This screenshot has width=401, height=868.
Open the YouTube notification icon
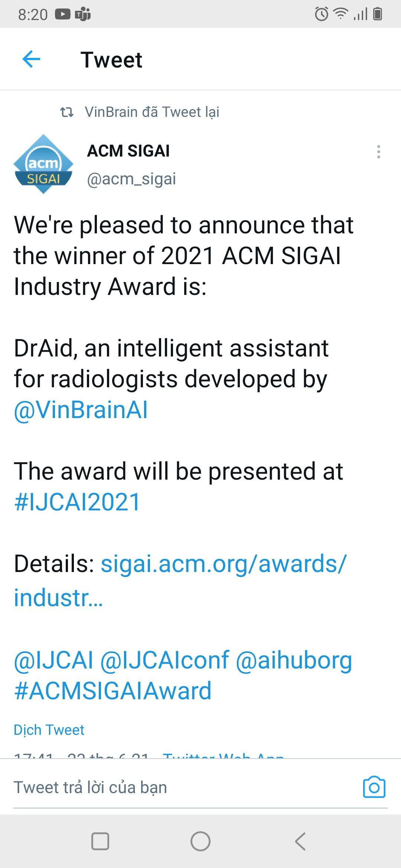(62, 14)
